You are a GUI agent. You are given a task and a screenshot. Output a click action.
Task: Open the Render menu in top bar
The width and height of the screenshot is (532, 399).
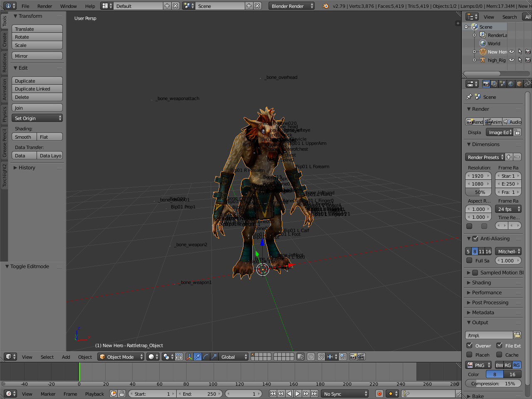tap(44, 6)
